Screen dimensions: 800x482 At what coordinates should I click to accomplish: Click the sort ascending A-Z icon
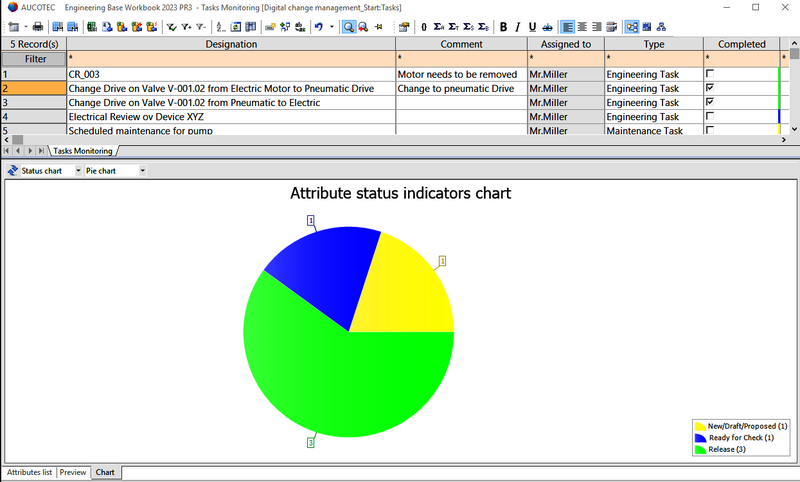[x=221, y=27]
